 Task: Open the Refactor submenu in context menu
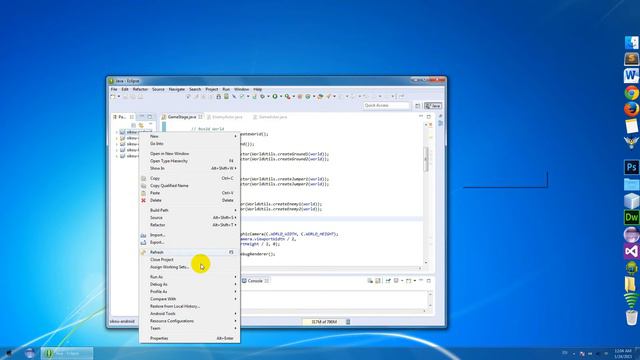click(189, 225)
